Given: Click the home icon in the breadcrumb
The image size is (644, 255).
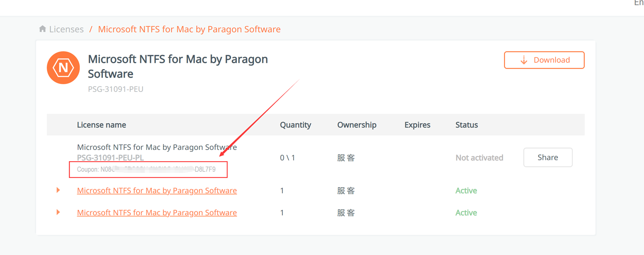Looking at the screenshot, I should pos(42,29).
